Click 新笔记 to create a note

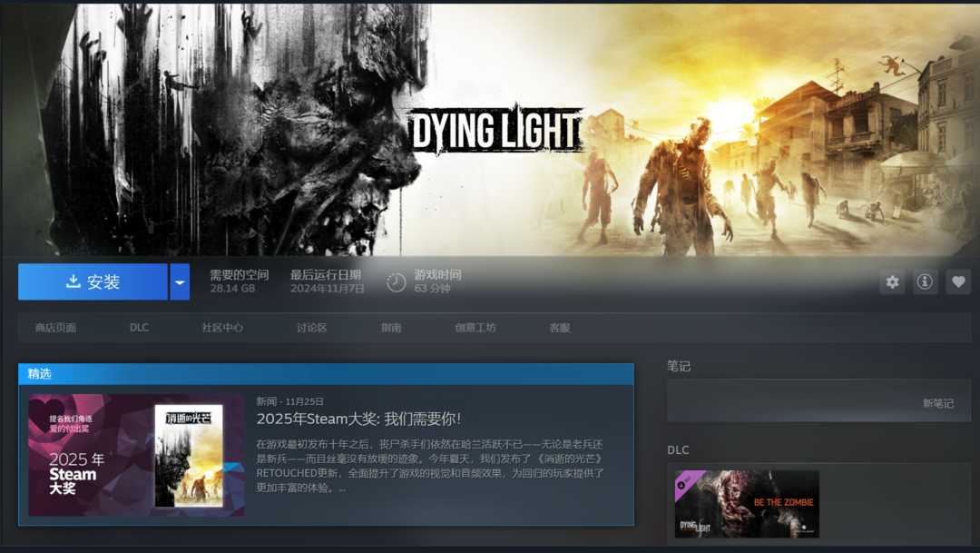pyautogui.click(x=937, y=403)
